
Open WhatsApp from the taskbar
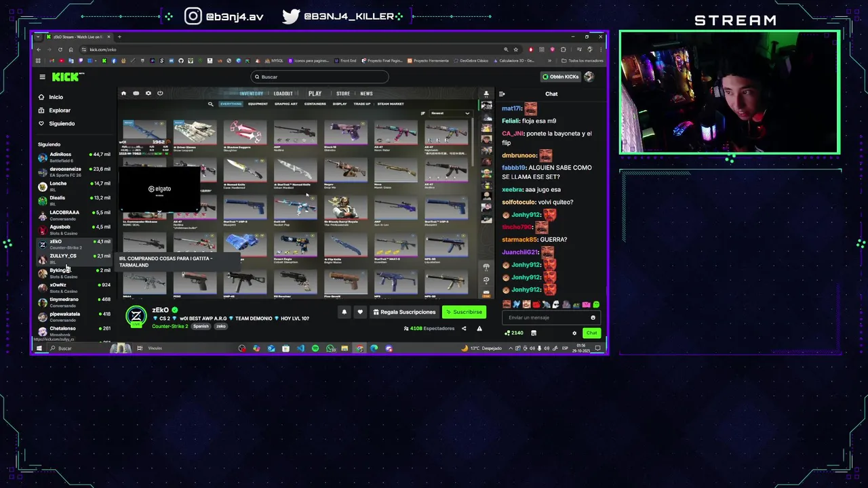330,348
